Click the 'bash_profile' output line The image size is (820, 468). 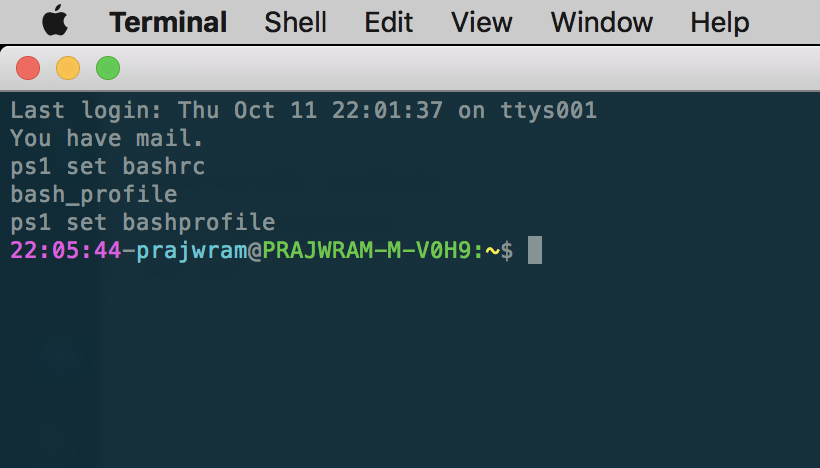[94, 195]
